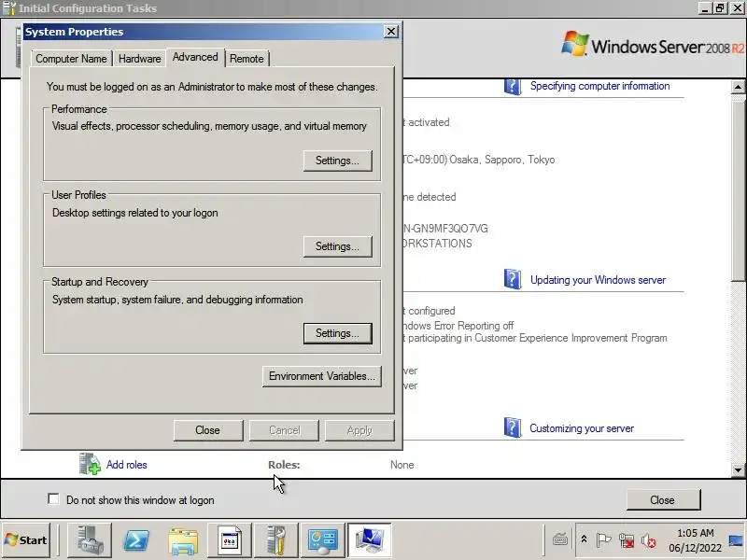Click the Windows Server 2008 R2 logo
Image resolution: width=747 pixels, height=560 pixels.
(652, 46)
